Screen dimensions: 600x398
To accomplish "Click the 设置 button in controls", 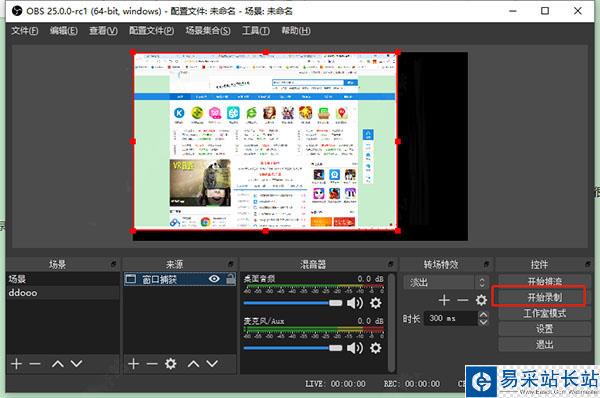I will (x=544, y=329).
